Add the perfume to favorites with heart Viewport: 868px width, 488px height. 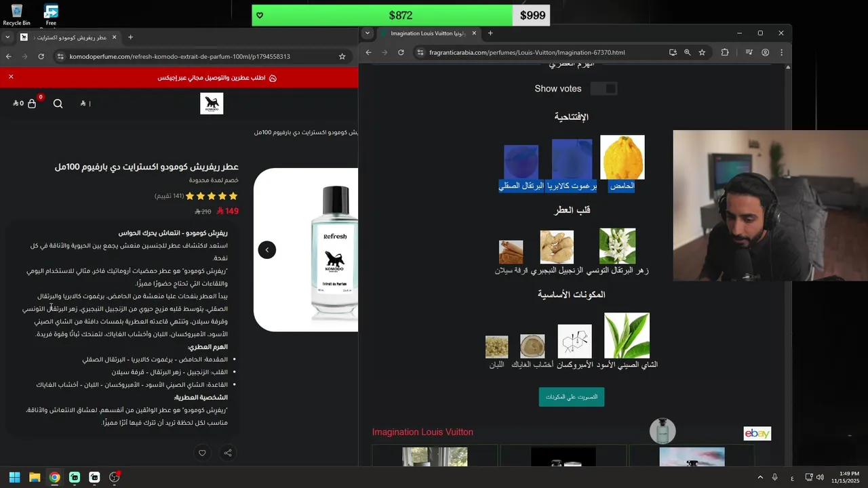(202, 453)
